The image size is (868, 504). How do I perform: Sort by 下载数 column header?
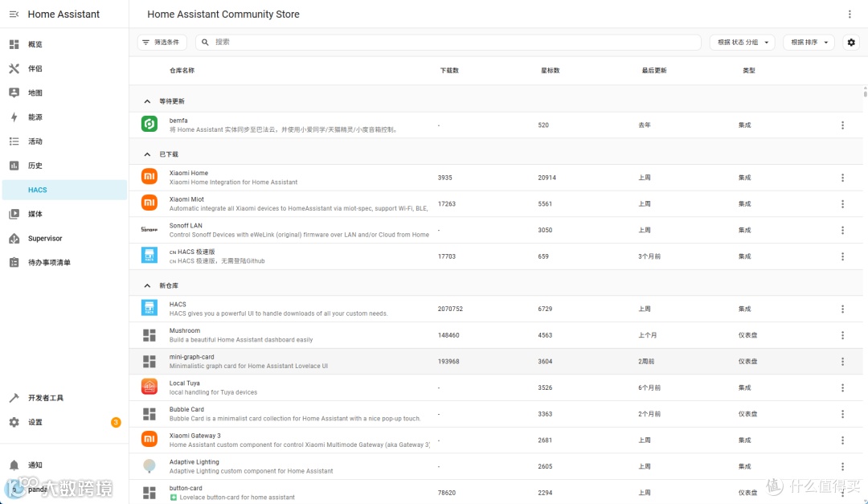(x=449, y=71)
